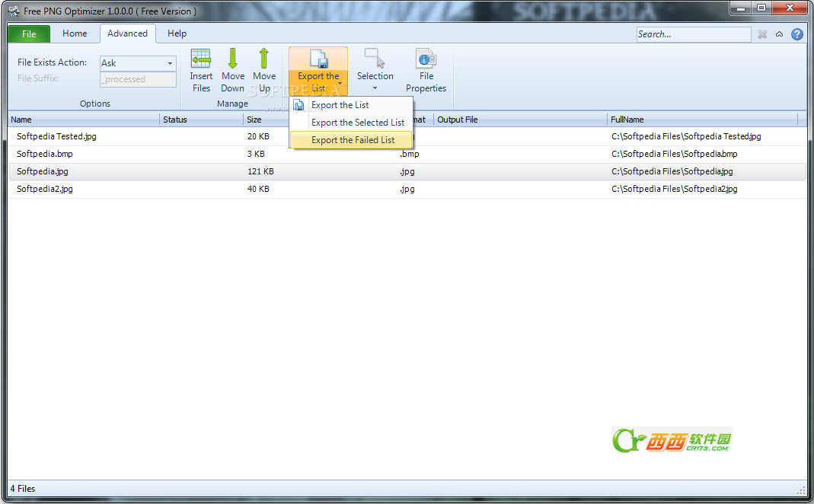Screen dimensions: 814x504
Task: Sort by the Output File column header
Action: (x=520, y=120)
